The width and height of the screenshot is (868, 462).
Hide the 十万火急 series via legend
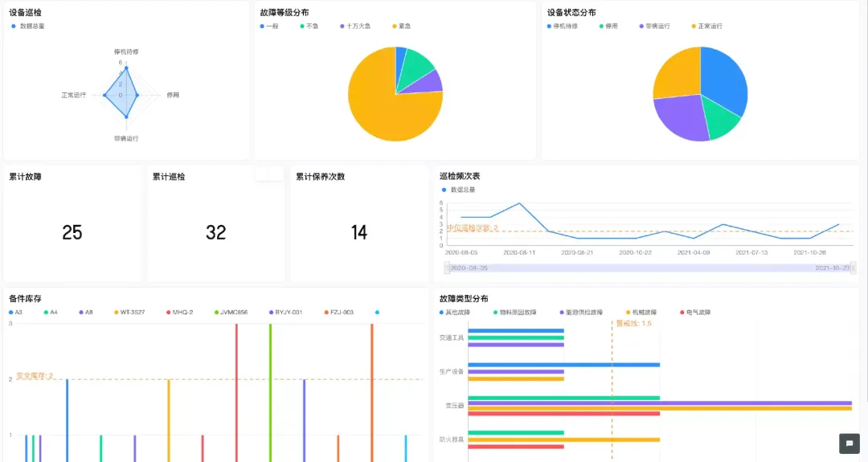click(x=355, y=26)
